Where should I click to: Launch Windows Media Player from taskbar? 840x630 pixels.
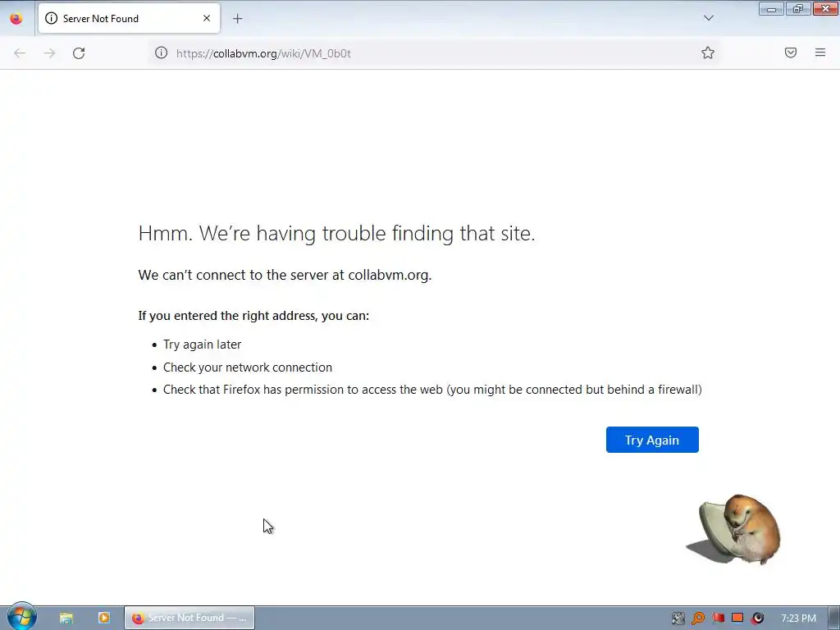click(x=104, y=618)
